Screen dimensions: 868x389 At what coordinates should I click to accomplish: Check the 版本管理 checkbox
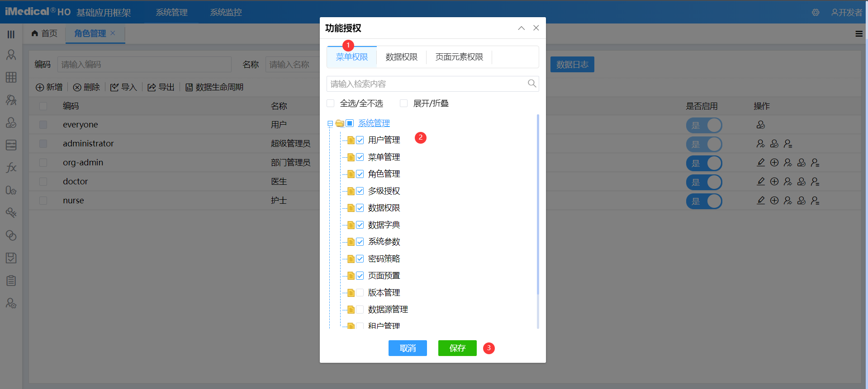pyautogui.click(x=360, y=293)
